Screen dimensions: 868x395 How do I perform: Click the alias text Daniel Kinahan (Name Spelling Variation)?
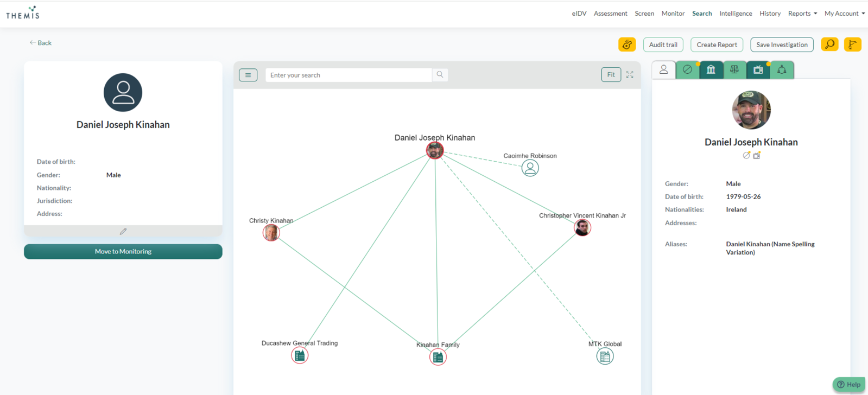[x=770, y=248]
